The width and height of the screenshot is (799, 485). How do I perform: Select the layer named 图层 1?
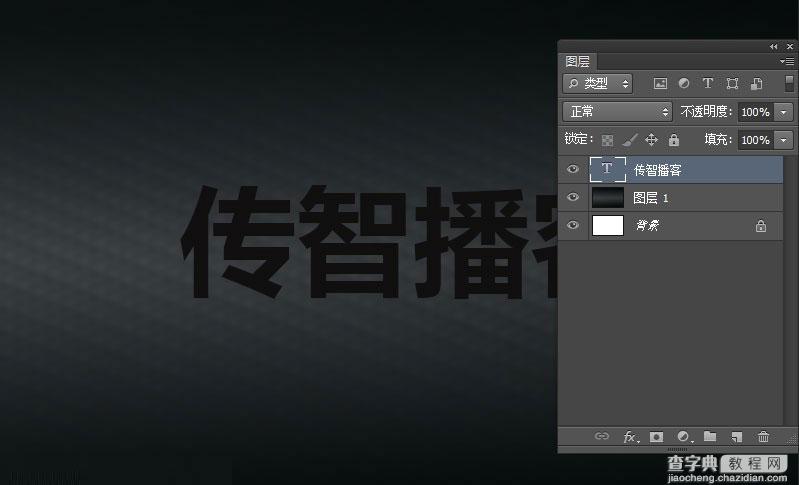(x=651, y=198)
